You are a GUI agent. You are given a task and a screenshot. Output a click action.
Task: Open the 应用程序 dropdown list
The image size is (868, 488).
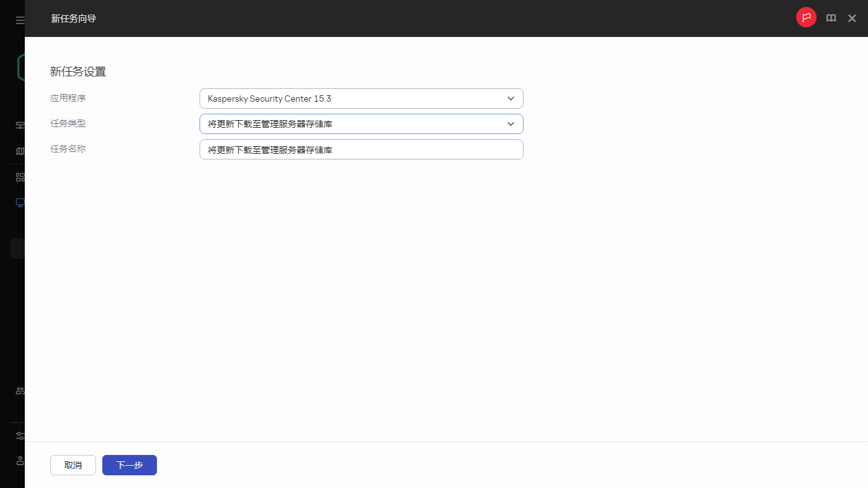coord(361,98)
